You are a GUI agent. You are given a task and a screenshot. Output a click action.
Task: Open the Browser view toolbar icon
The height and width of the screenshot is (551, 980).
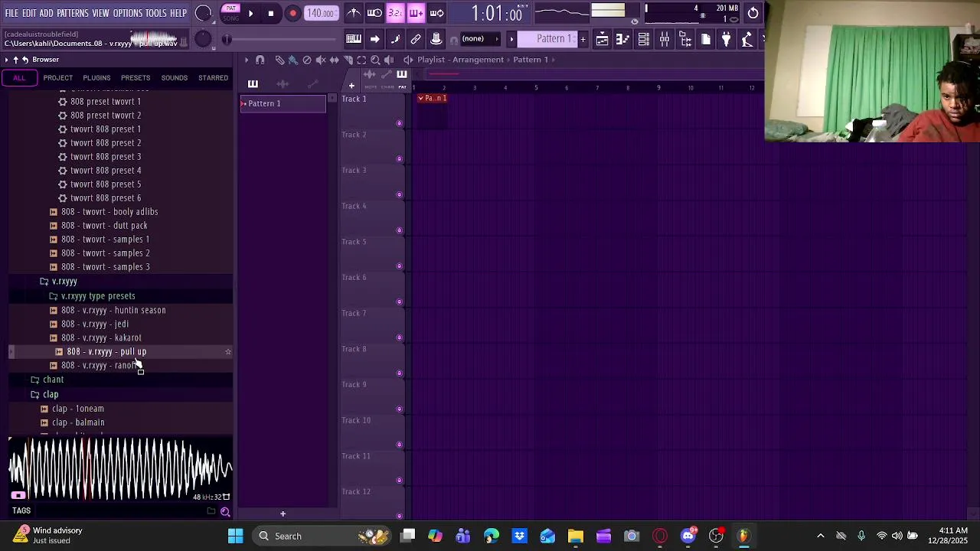pos(685,39)
